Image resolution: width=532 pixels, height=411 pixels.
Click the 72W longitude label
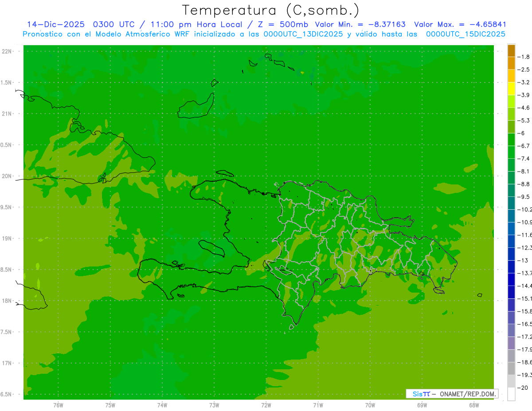tap(266, 405)
